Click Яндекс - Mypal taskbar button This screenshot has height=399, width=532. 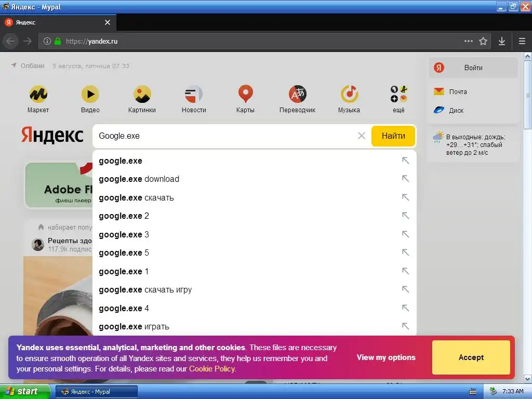coord(96,392)
